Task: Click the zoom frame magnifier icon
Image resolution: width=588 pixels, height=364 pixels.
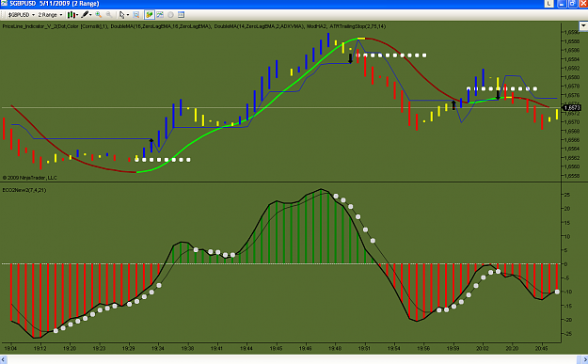Action: pos(136,15)
